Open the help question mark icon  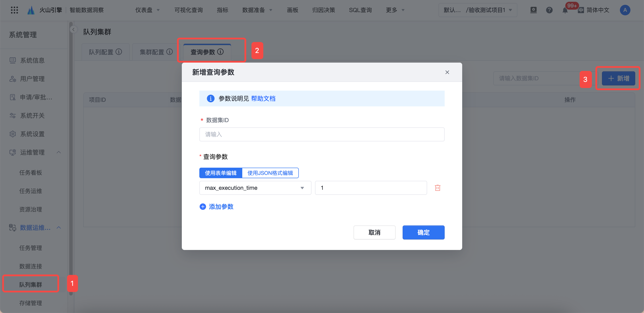[549, 10]
